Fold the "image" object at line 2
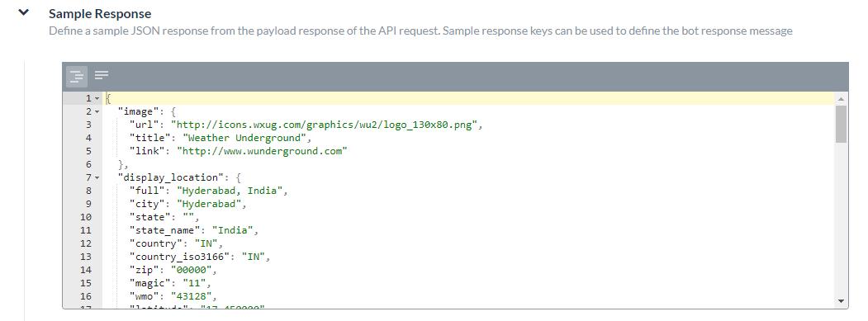Image resolution: width=868 pixels, height=321 pixels. coord(97,111)
